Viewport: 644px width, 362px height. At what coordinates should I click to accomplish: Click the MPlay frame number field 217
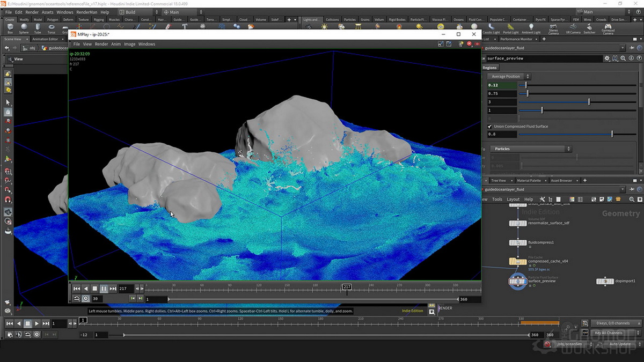(x=126, y=289)
